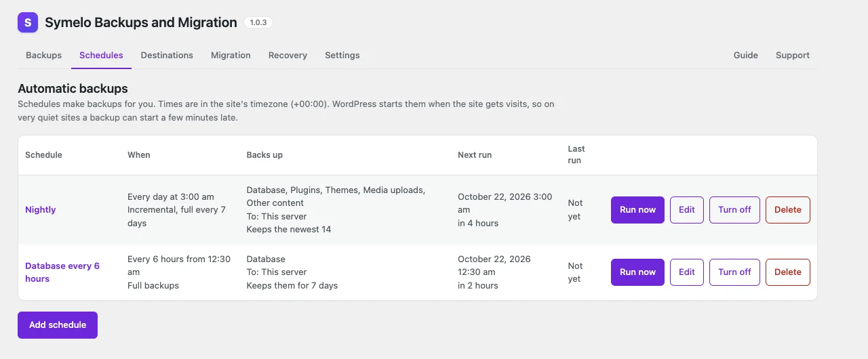Run the Database every 6 hours schedule now
The height and width of the screenshot is (359, 868).
[637, 272]
